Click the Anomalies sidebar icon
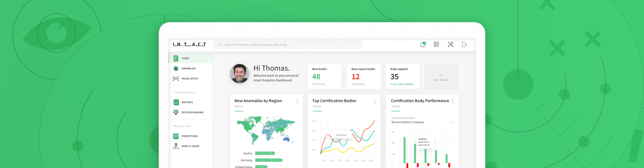 (x=176, y=69)
